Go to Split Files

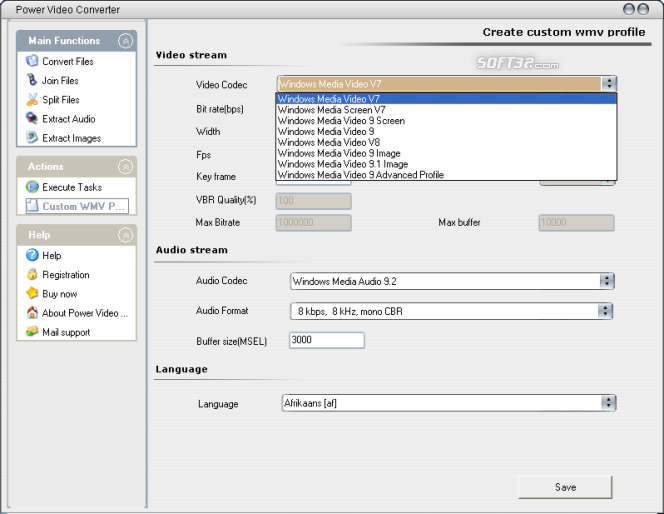(x=61, y=100)
